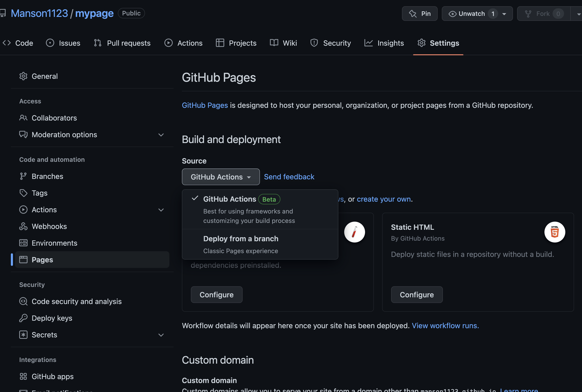The height and width of the screenshot is (392, 582).
Task: Open Code security and analysis page
Action: [92, 301]
